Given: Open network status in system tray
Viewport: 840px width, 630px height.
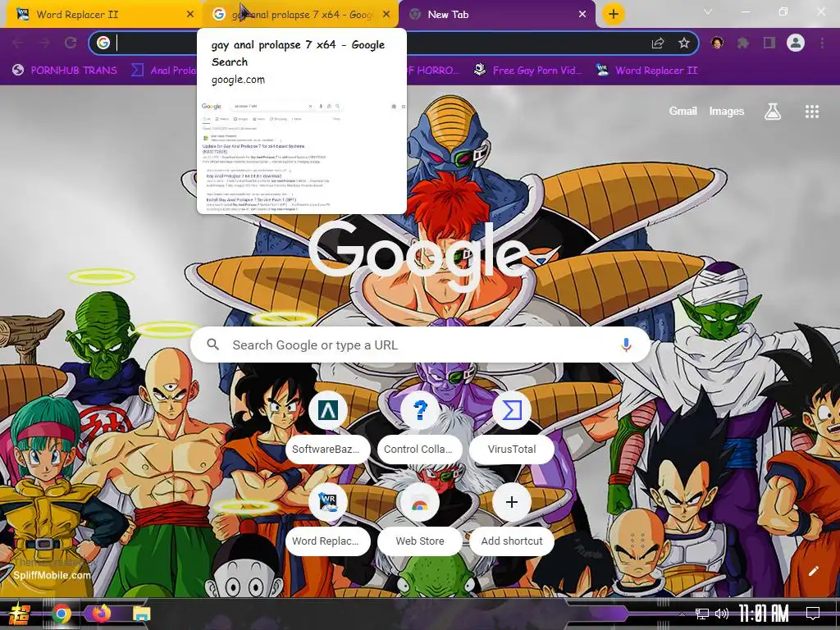Looking at the screenshot, I should (x=702, y=614).
